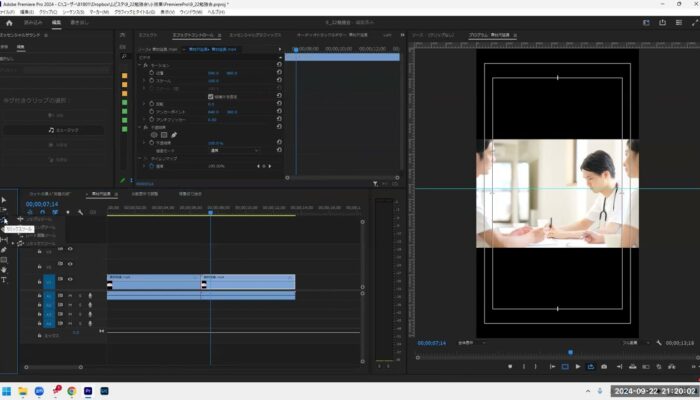This screenshot has height=400, width=700.
Task: Open Program Monitor settings wrench
Action: pos(659,343)
